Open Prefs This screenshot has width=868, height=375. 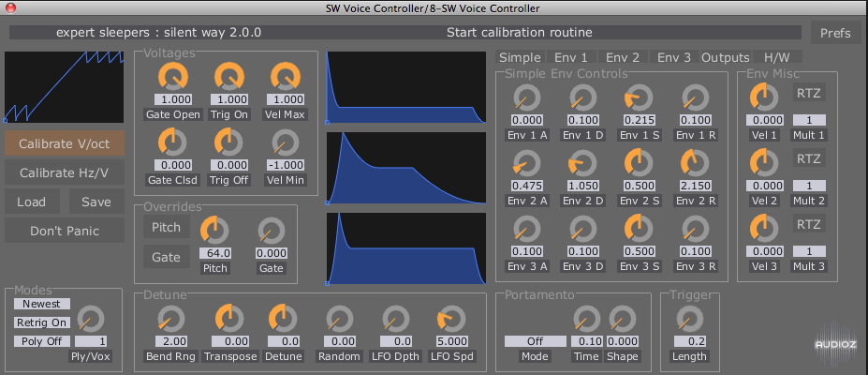coord(835,33)
